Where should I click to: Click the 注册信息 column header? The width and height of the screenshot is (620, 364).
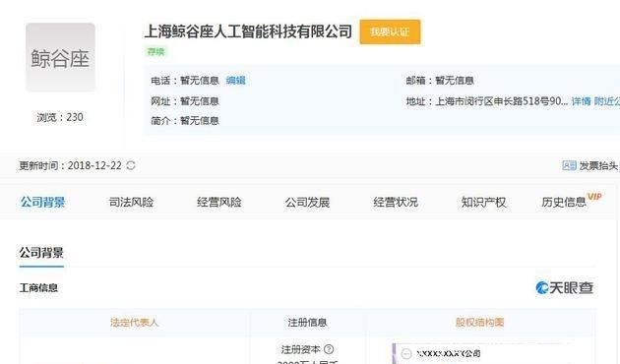point(307,323)
